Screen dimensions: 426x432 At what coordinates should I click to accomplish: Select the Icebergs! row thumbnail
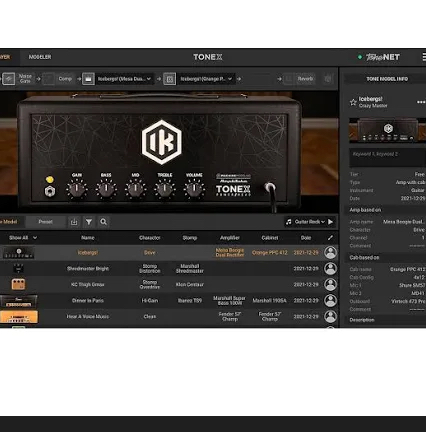[x=19, y=253]
